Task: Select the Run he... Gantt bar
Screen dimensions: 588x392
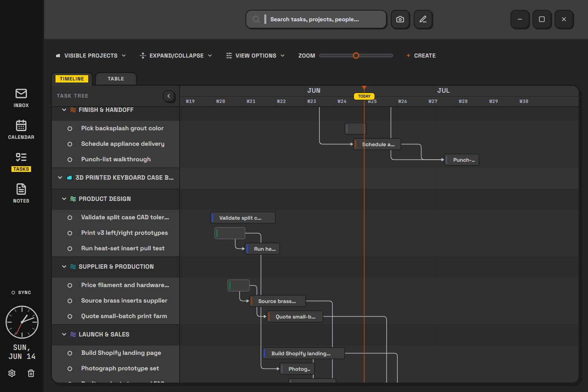Action: pos(263,249)
